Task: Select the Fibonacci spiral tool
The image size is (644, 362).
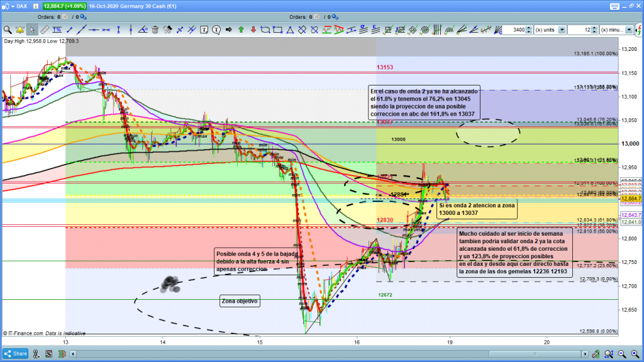Action: tap(426, 30)
